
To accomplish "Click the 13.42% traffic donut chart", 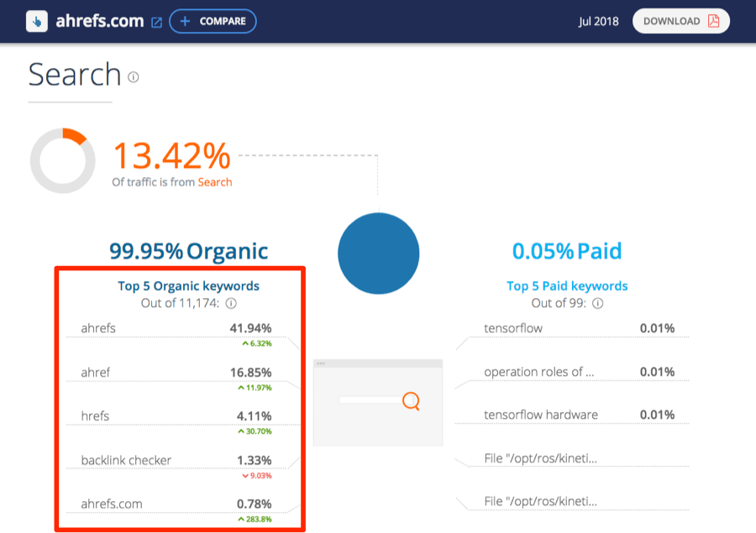I will click(x=63, y=159).
